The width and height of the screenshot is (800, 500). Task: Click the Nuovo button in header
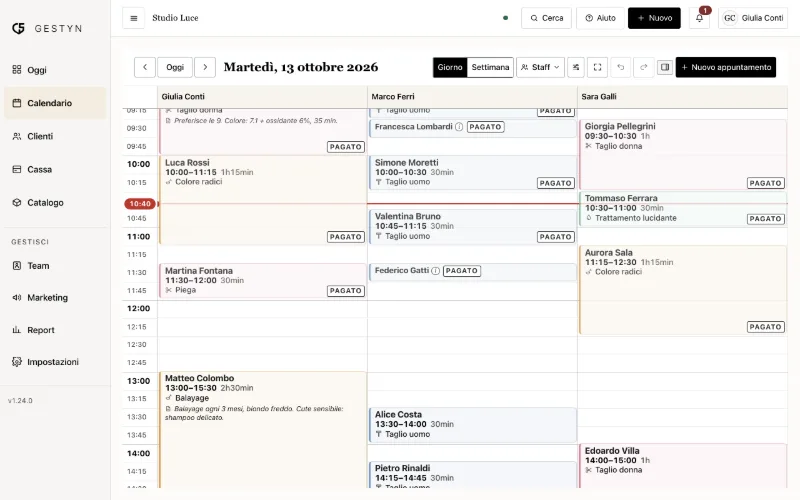(654, 18)
